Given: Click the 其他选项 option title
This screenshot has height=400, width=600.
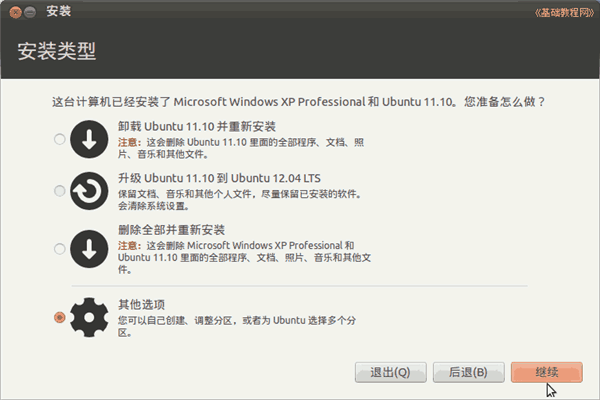Looking at the screenshot, I should click(x=141, y=304).
